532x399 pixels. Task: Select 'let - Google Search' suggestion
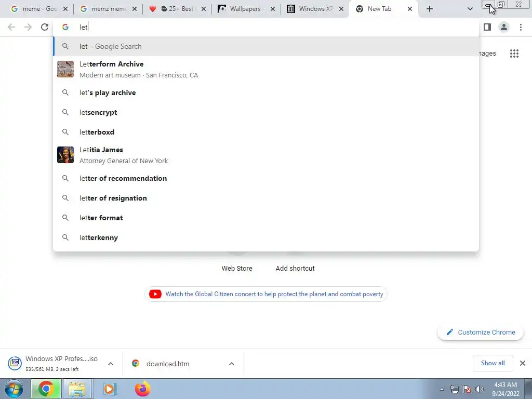coord(266,46)
